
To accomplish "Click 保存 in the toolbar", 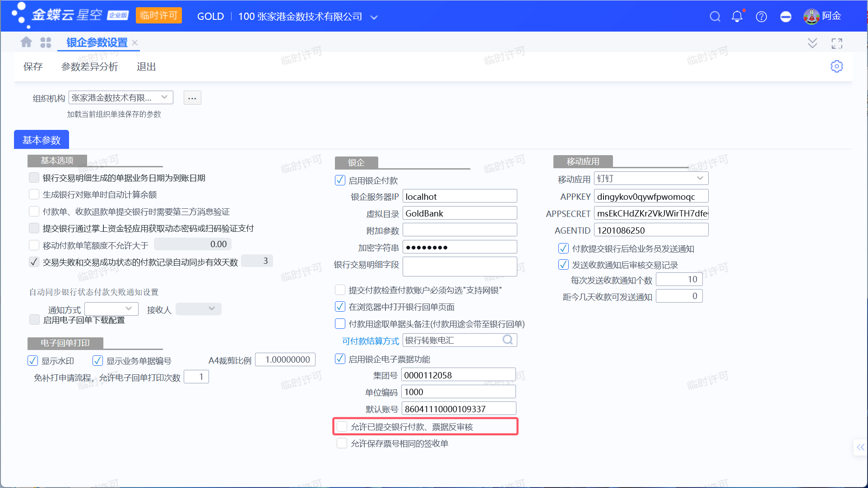I will 33,67.
